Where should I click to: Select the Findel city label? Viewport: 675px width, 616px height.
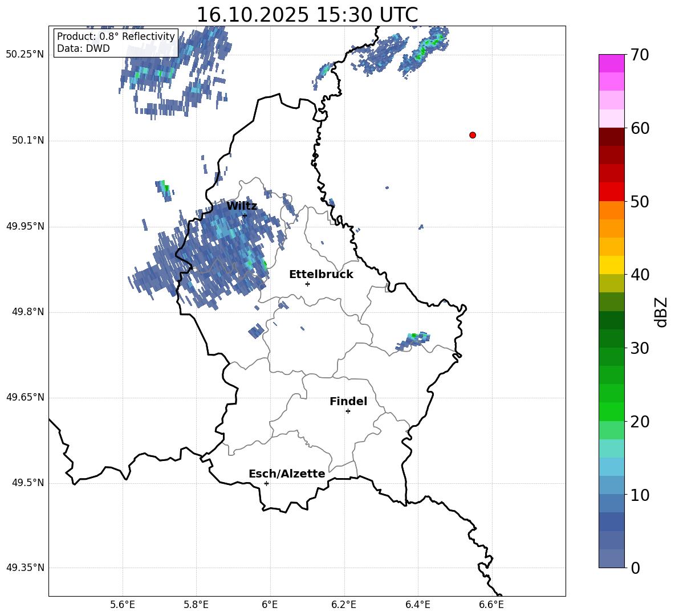348,401
